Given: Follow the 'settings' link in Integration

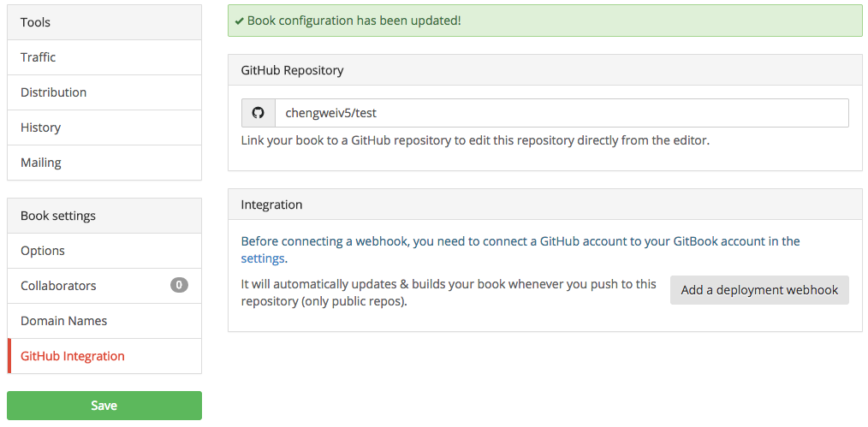Looking at the screenshot, I should [263, 258].
